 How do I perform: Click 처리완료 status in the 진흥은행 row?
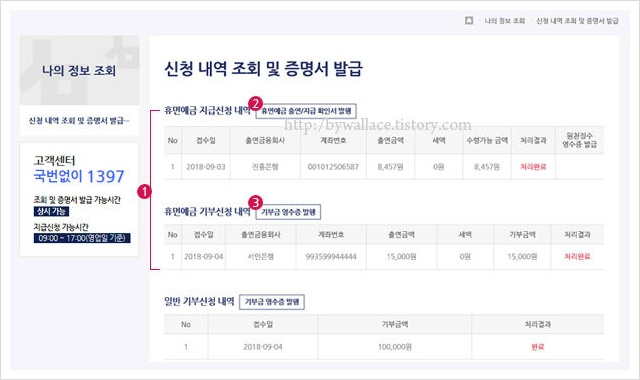pos(533,167)
